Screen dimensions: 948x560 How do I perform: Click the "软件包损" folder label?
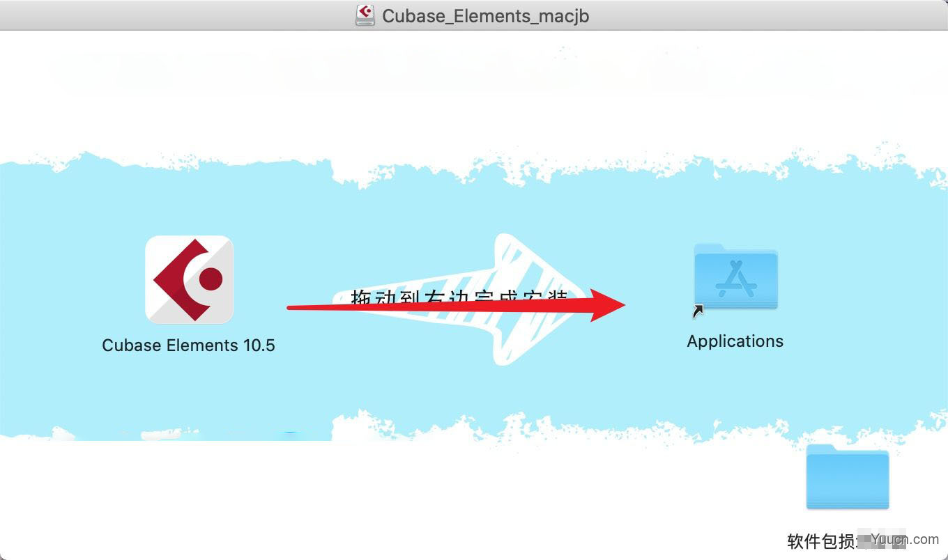(x=823, y=540)
